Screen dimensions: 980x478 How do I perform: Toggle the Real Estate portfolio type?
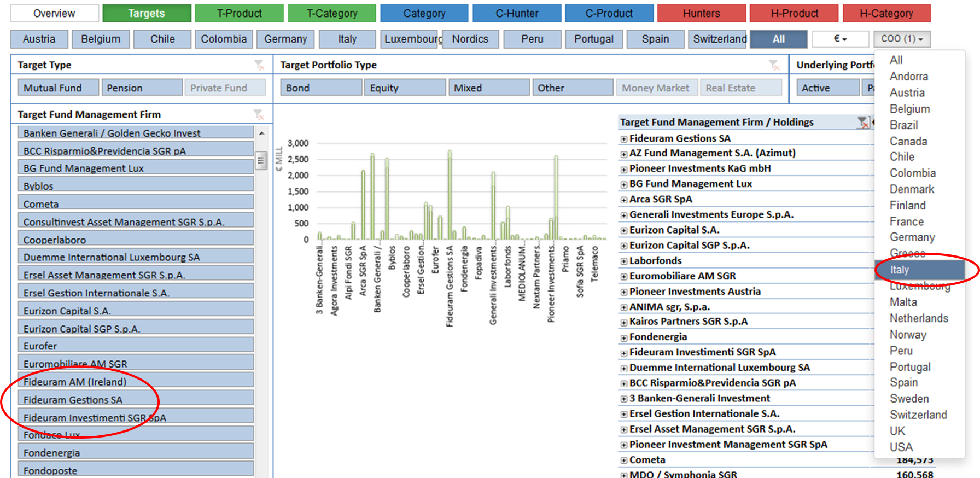click(741, 88)
